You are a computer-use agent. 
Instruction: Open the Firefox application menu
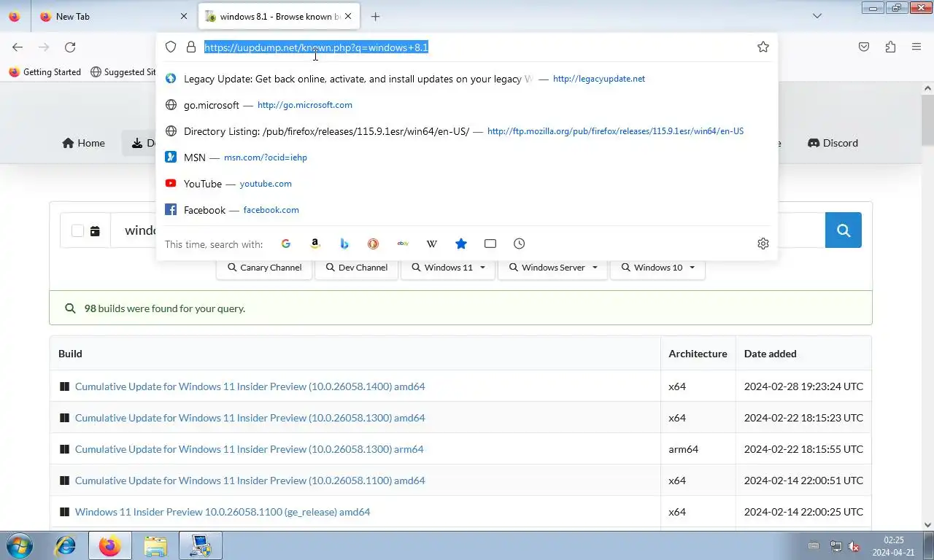(x=916, y=47)
